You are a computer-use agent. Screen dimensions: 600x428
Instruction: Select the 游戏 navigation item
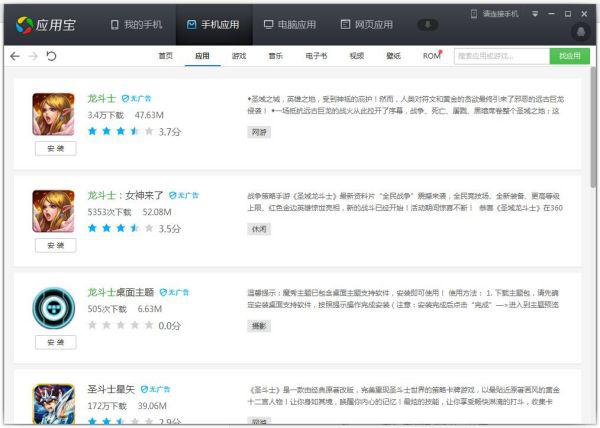coord(239,56)
